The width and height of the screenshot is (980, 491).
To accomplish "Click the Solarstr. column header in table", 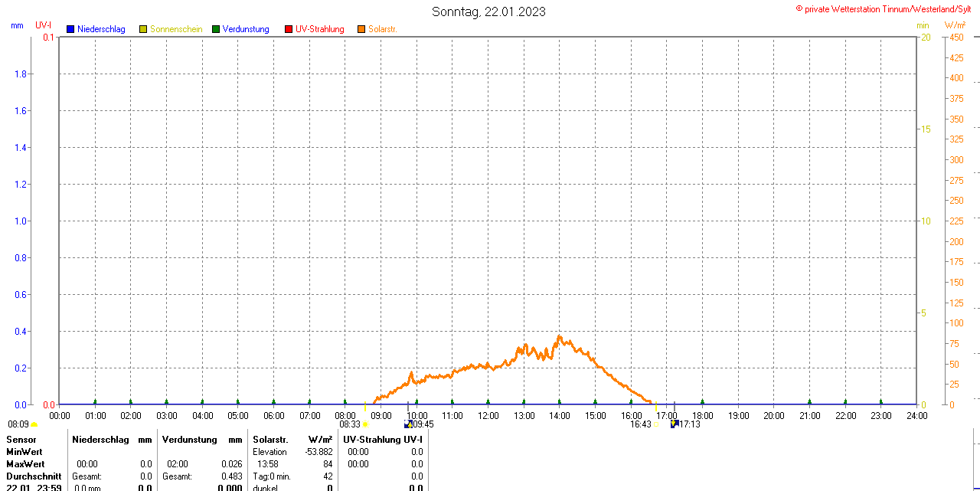I will tap(270, 440).
